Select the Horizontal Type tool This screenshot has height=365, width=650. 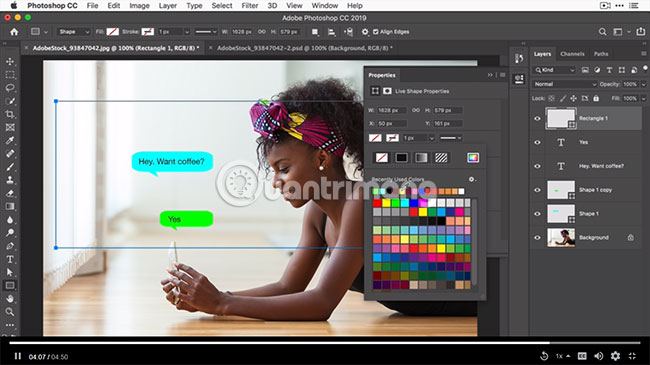10,259
